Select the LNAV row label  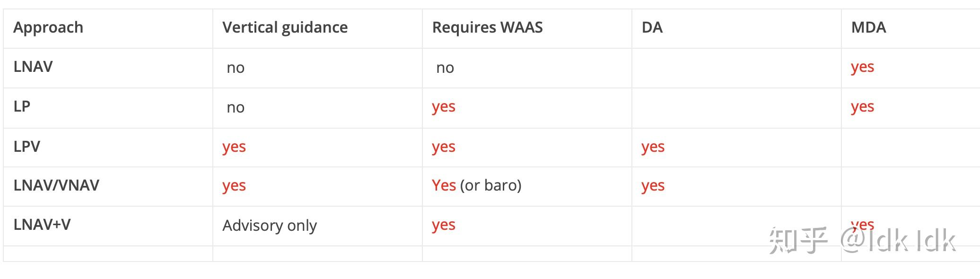(x=33, y=67)
